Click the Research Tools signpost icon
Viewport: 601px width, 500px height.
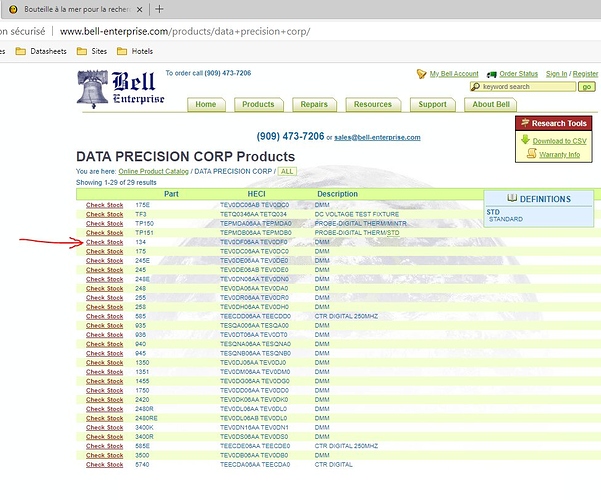click(x=525, y=123)
